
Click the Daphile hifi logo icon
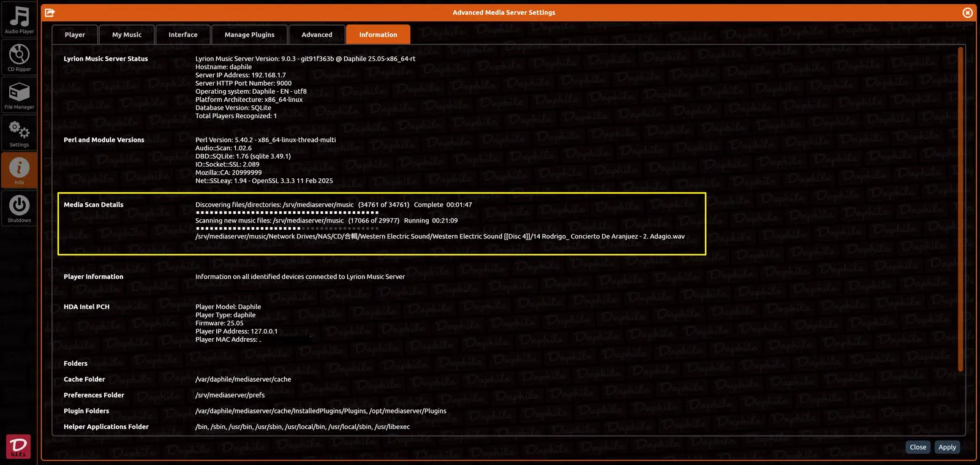pyautogui.click(x=18, y=446)
